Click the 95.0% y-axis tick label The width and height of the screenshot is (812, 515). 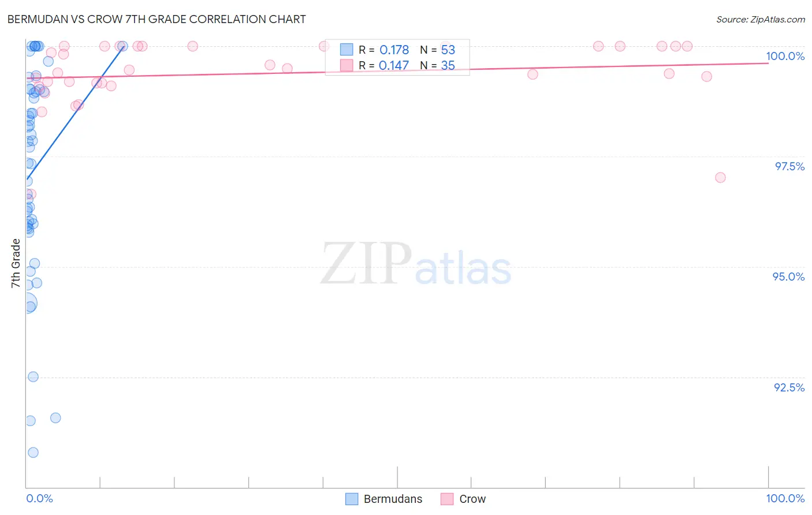pyautogui.click(x=788, y=277)
